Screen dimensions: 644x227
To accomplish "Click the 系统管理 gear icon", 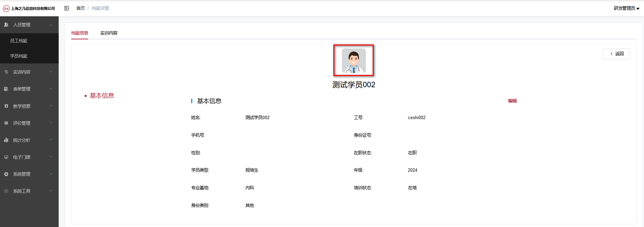I will (6, 174).
